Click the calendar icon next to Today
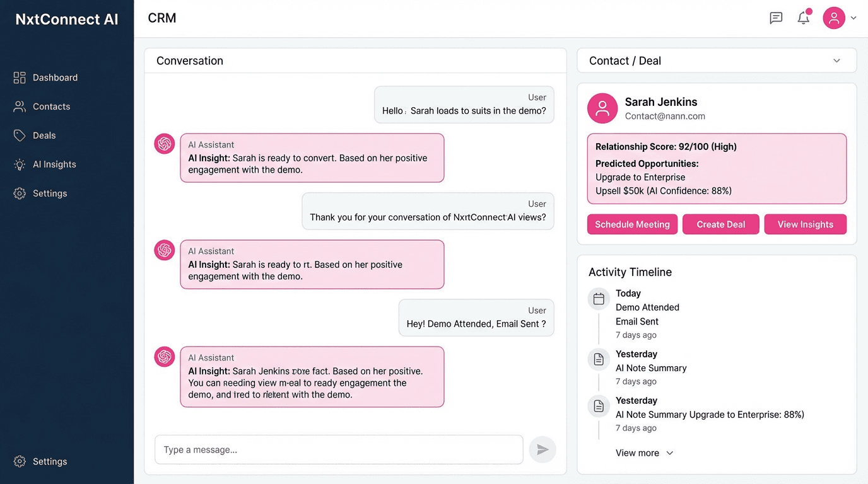This screenshot has width=868, height=484. click(598, 298)
